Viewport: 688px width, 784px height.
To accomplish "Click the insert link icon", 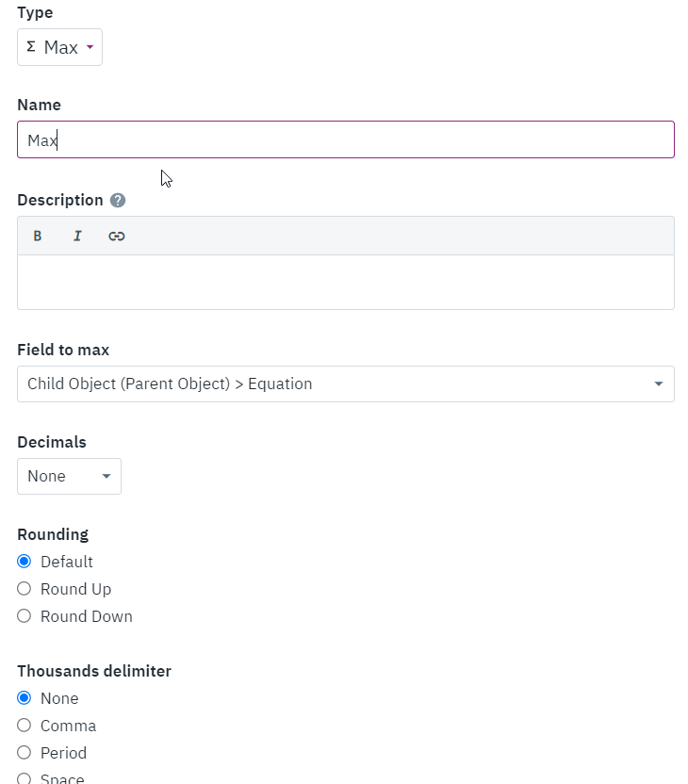I will click(117, 237).
